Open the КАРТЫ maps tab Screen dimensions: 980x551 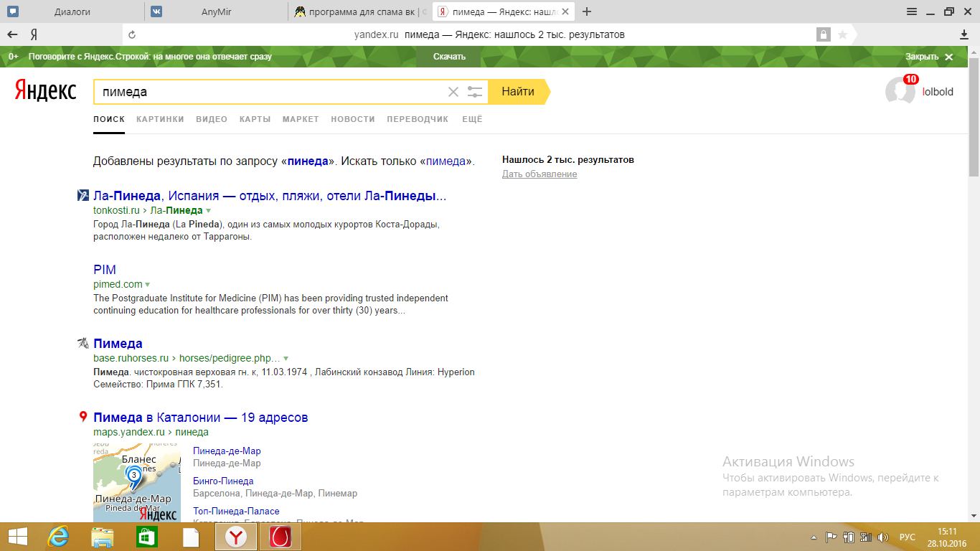pos(255,119)
